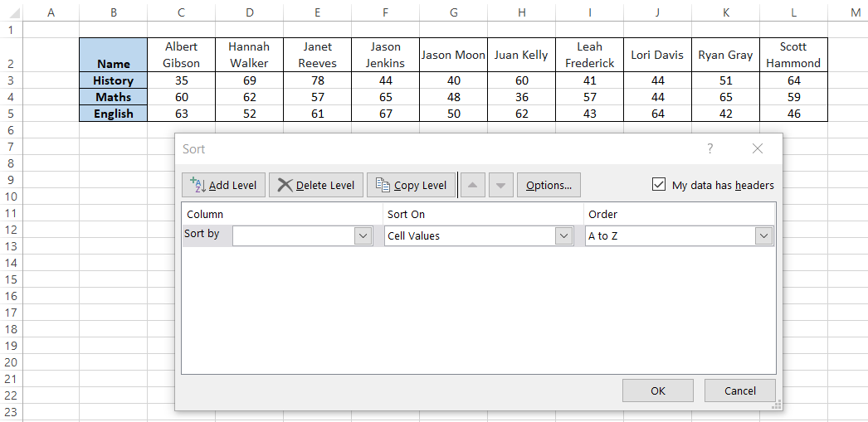Select column C header
The width and height of the screenshot is (868, 422).
181,12
